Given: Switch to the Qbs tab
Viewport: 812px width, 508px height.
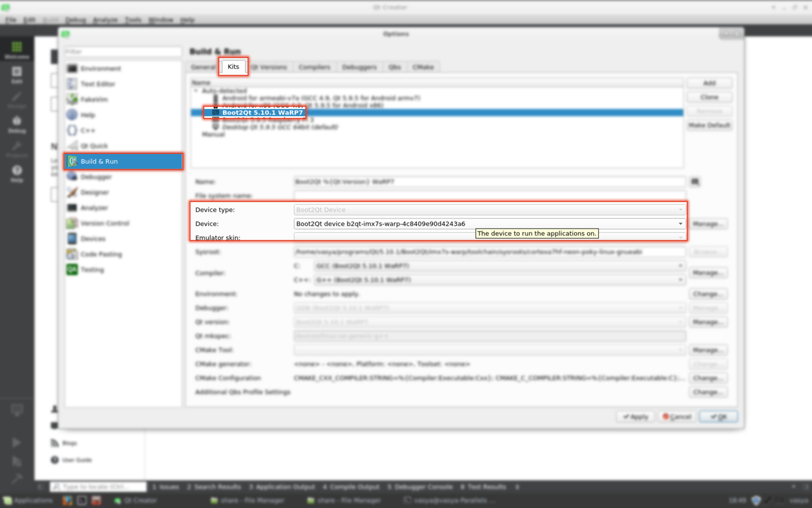Looking at the screenshot, I should (395, 67).
